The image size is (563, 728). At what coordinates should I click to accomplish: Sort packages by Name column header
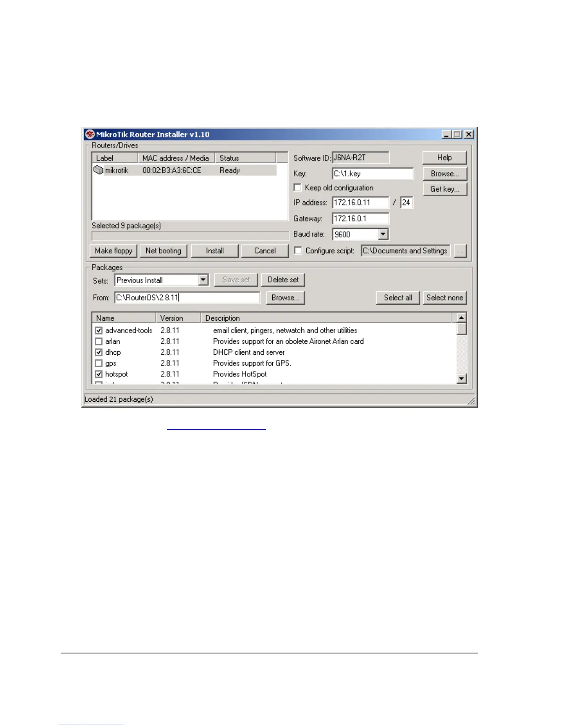point(124,318)
